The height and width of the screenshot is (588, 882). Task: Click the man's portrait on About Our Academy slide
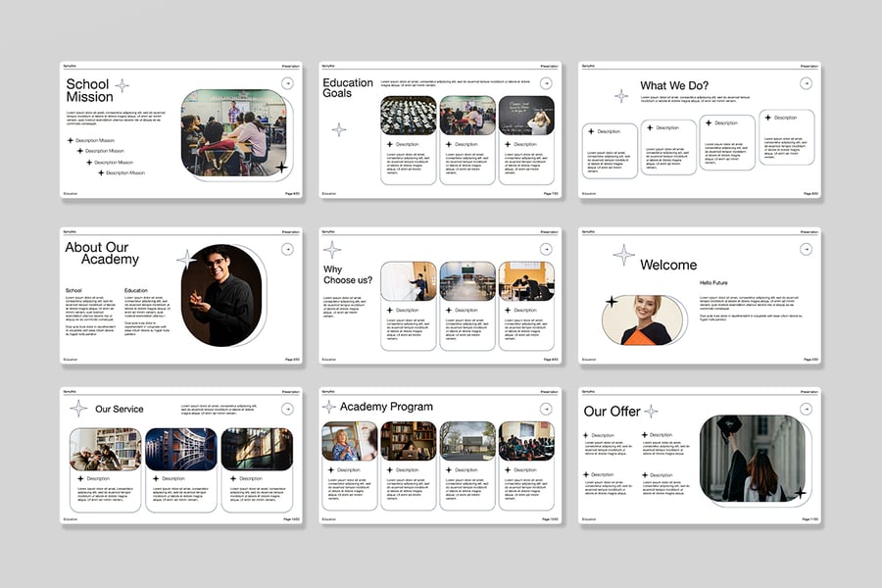[x=221, y=296]
